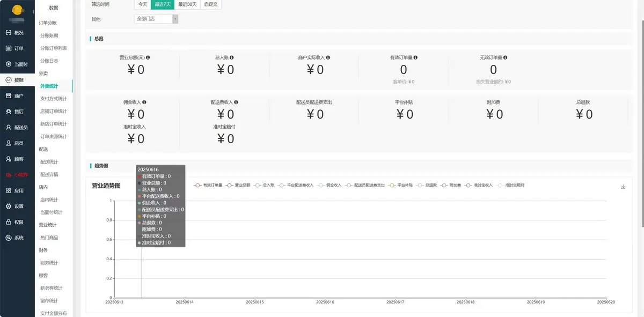Image resolution: width=644 pixels, height=317 pixels.
Task: Click info icon next to 营业总额(元)
Action: pyautogui.click(x=148, y=57)
